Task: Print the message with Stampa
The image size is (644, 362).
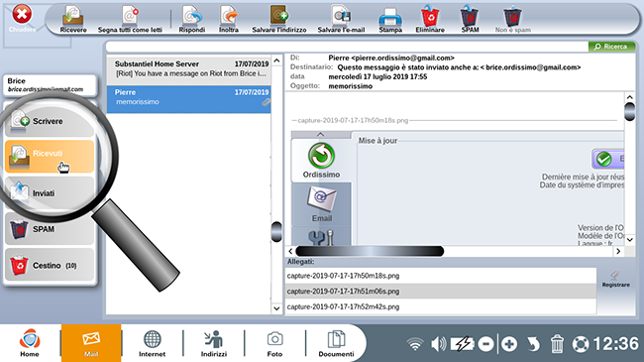Action: tap(390, 19)
